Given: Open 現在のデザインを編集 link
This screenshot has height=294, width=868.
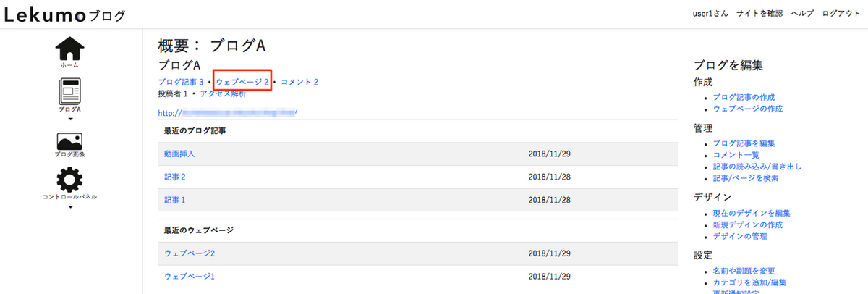Looking at the screenshot, I should 752,214.
